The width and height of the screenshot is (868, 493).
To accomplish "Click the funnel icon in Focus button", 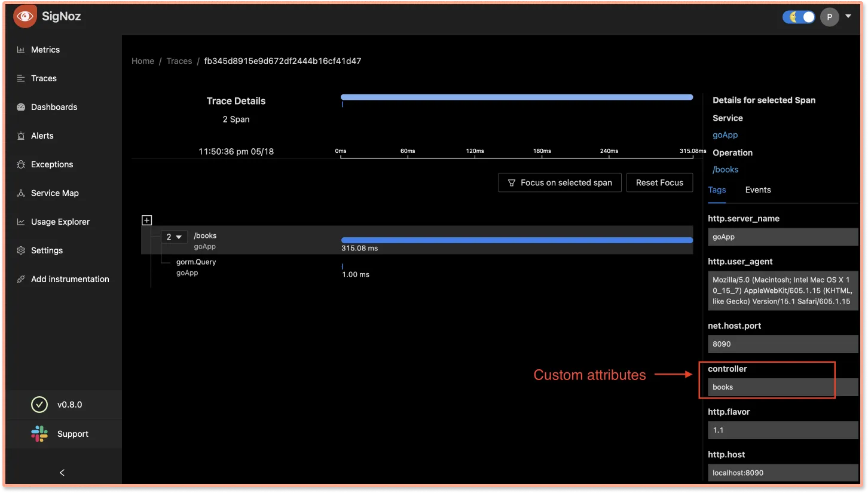I will 512,183.
